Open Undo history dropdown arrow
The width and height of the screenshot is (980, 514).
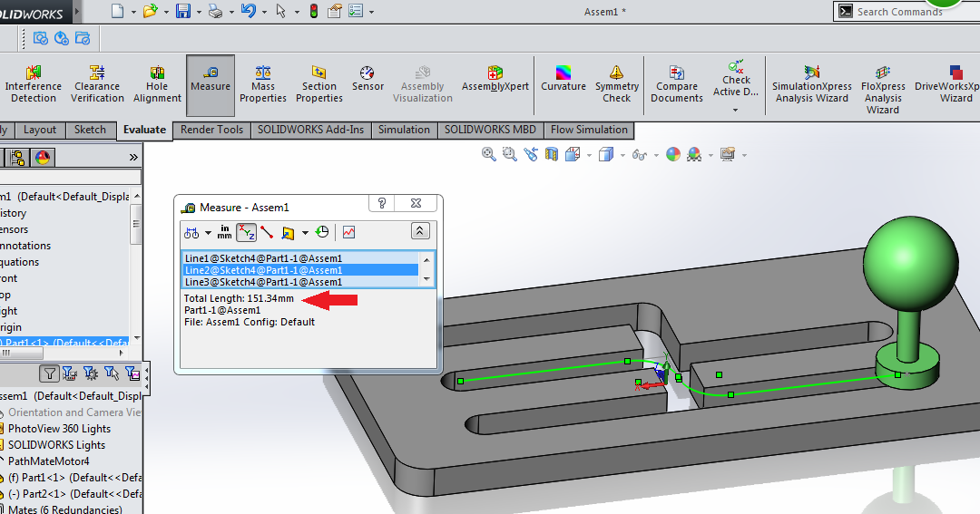click(x=264, y=12)
